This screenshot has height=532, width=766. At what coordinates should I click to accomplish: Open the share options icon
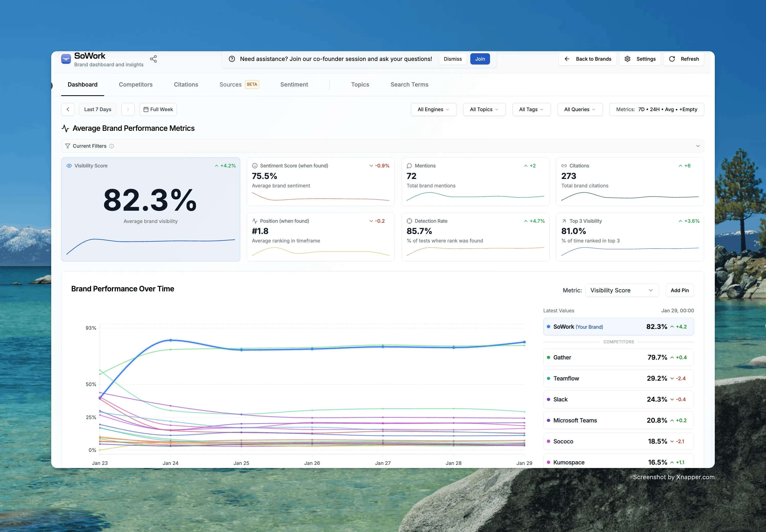(x=153, y=59)
